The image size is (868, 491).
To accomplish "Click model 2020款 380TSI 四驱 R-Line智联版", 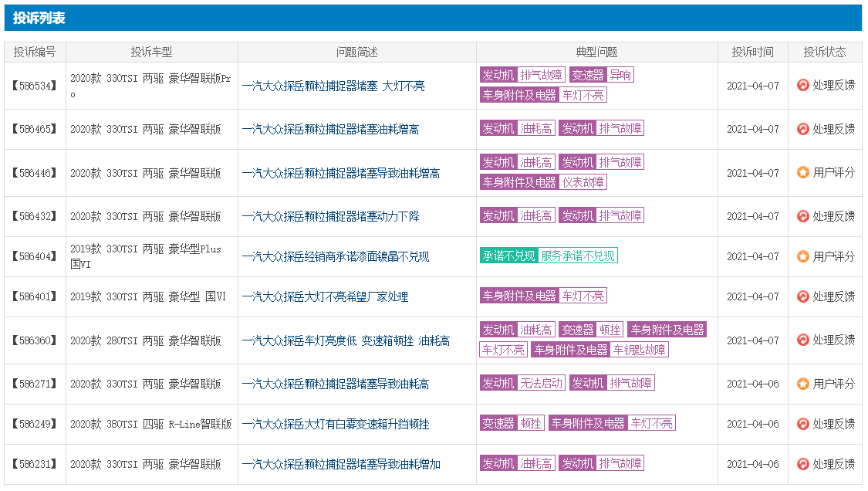I will tap(151, 424).
